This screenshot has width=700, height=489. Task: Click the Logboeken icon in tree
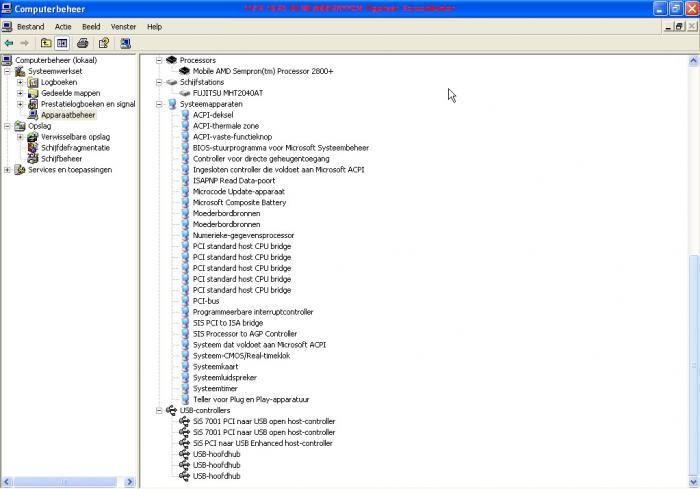click(x=33, y=82)
